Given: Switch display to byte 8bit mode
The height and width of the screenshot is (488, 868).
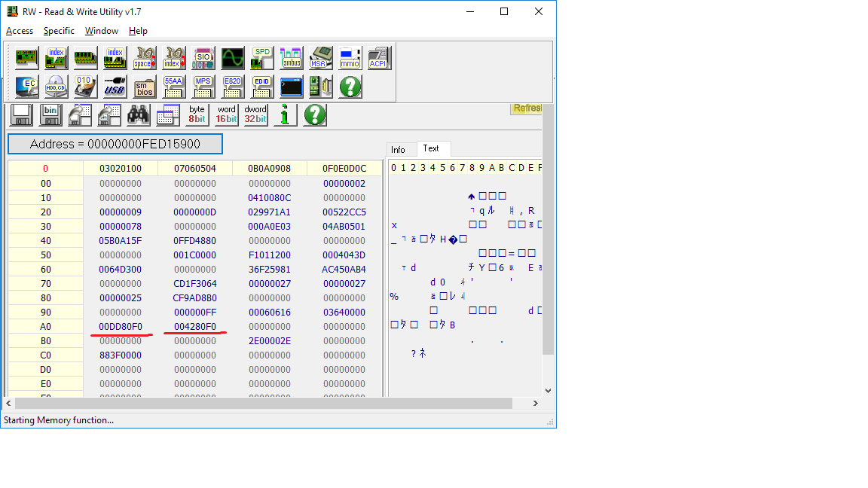Looking at the screenshot, I should 197,114.
